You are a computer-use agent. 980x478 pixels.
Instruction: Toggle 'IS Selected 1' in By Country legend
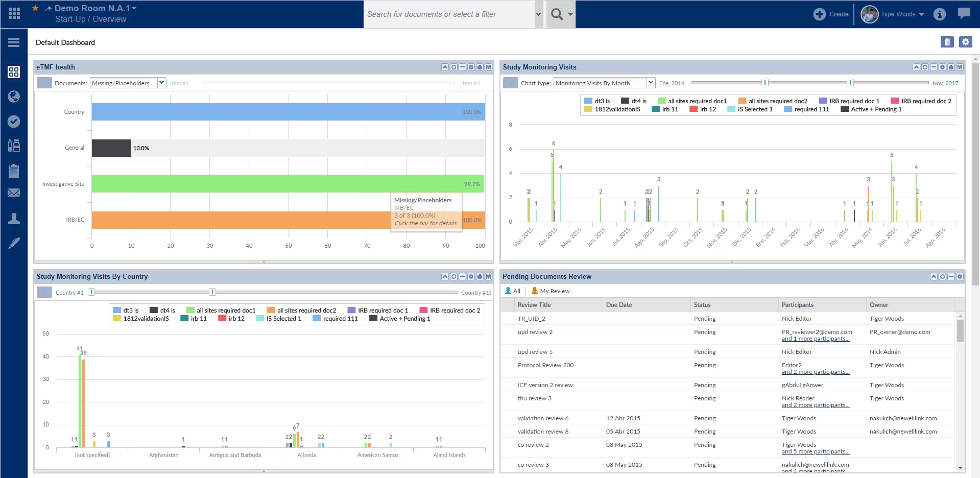tap(278, 319)
